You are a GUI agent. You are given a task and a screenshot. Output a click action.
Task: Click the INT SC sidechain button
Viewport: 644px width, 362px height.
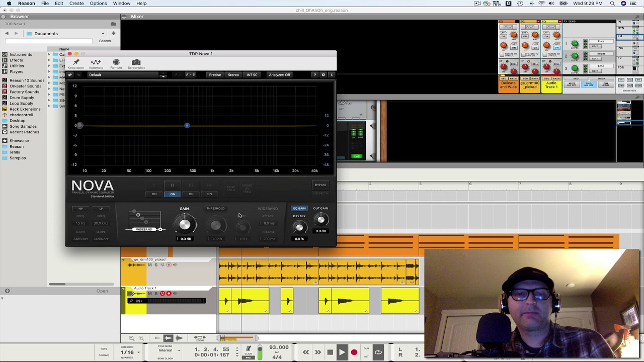click(x=252, y=75)
